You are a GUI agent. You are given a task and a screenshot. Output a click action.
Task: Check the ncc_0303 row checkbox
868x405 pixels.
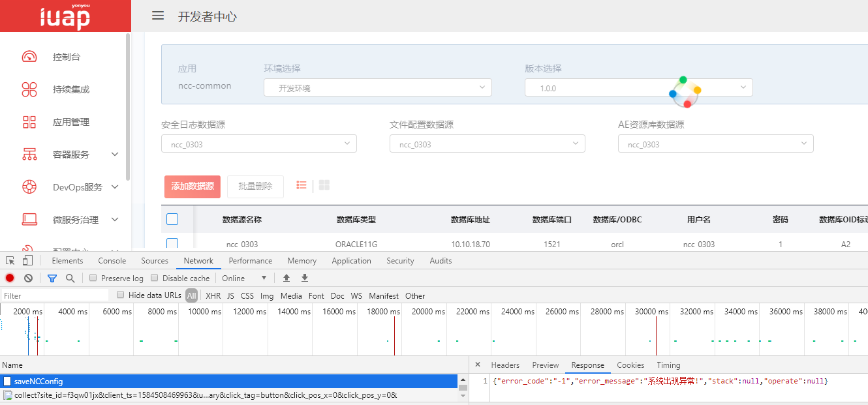point(172,244)
